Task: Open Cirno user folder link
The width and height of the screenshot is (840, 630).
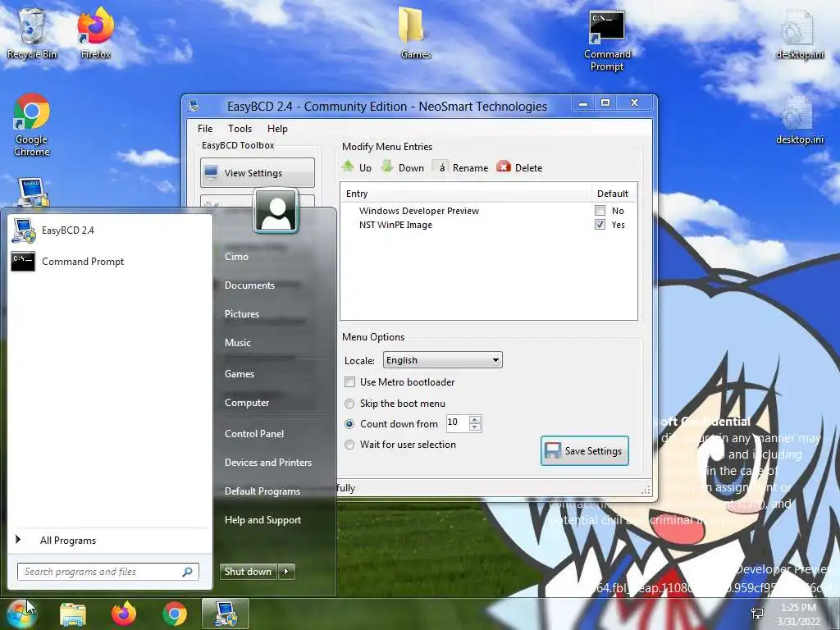Action: 236,257
